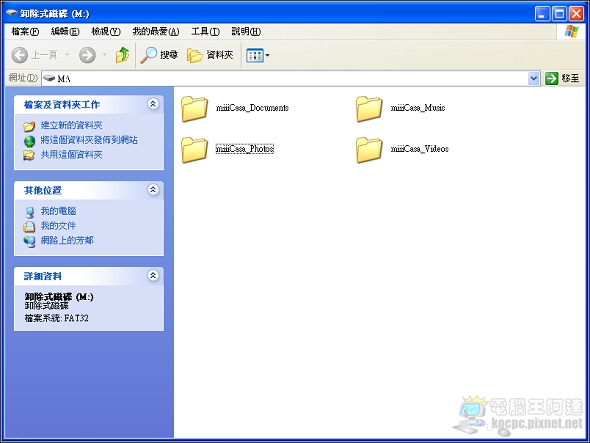This screenshot has height=443, width=590.
Task: Minimize the window
Action: point(542,14)
